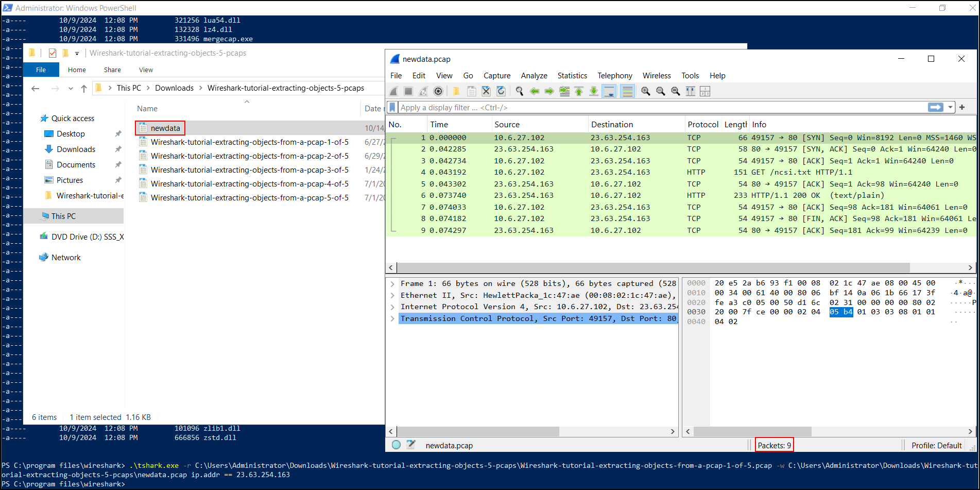The image size is (980, 490).
Task: Click the Zoom in icon in Wireshark
Action: point(646,91)
